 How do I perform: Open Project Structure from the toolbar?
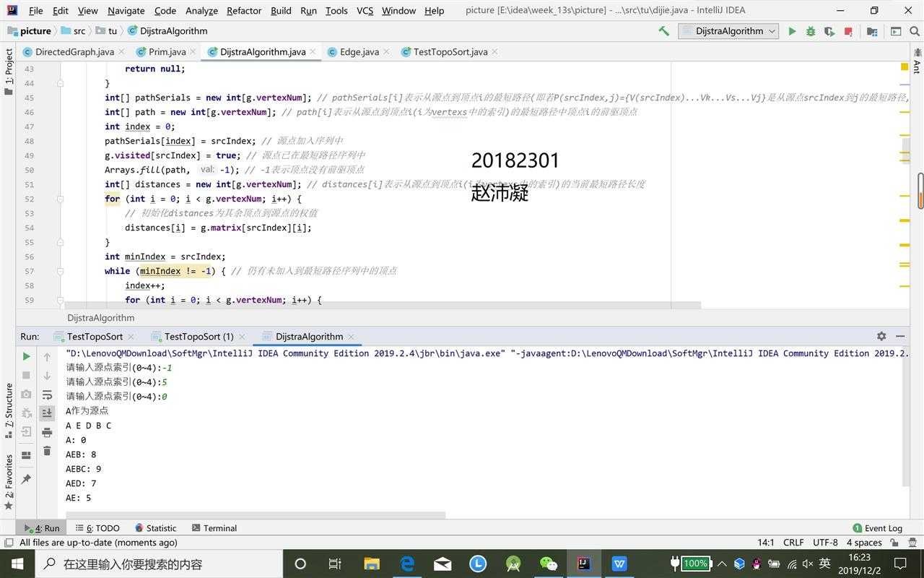tap(872, 31)
